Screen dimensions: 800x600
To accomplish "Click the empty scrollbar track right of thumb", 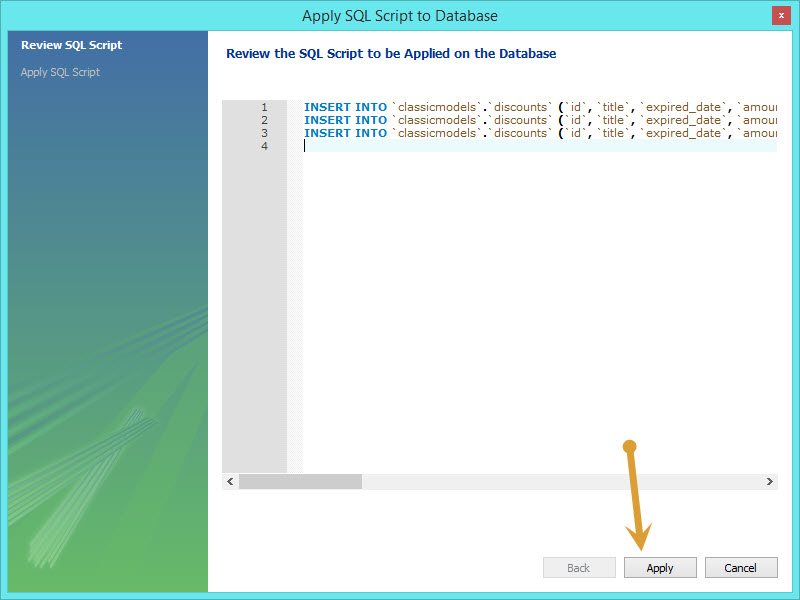I will coord(562,481).
